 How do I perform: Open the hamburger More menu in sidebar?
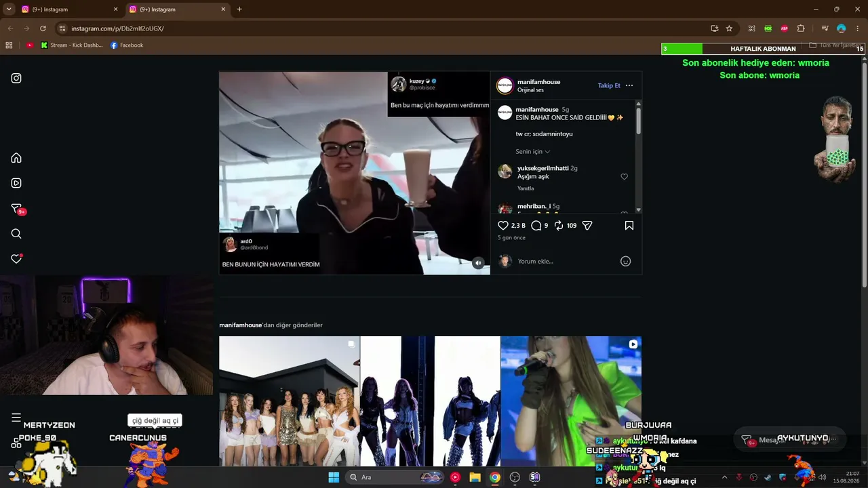(16, 418)
